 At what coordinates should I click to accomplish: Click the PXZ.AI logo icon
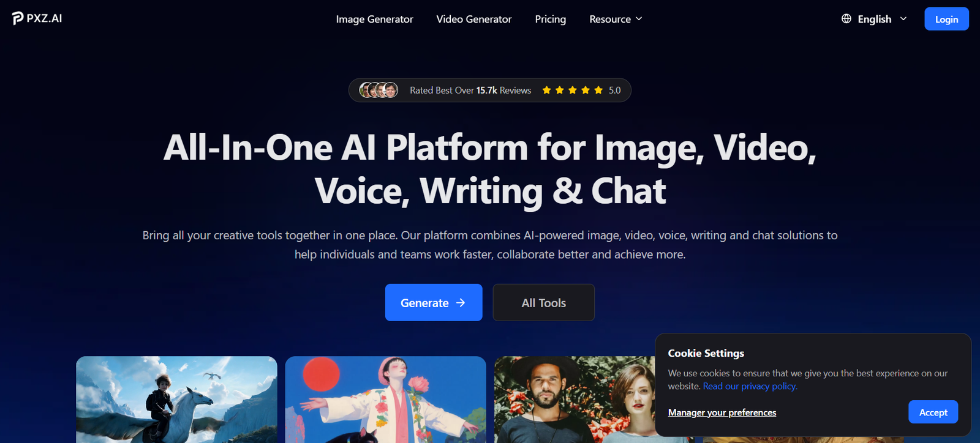click(18, 18)
